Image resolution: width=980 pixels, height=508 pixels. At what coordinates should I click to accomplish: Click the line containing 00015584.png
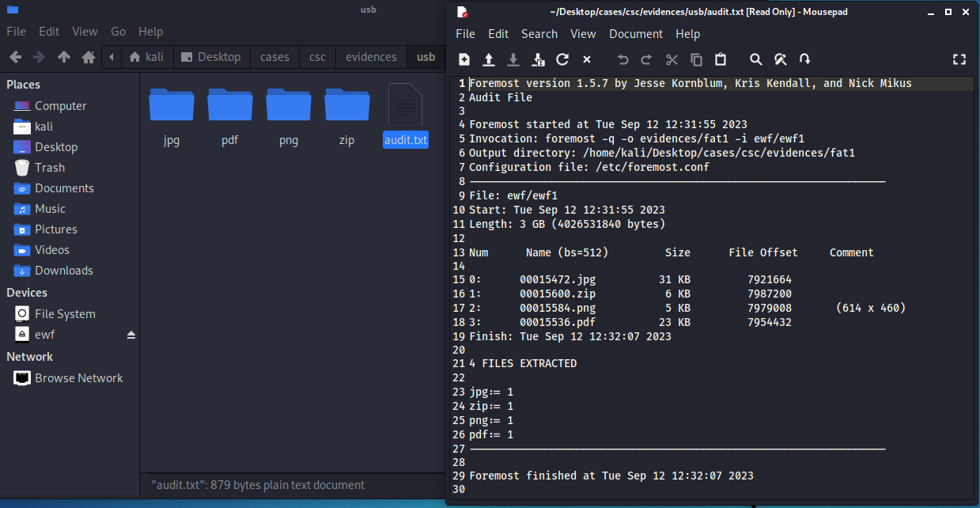pos(687,308)
